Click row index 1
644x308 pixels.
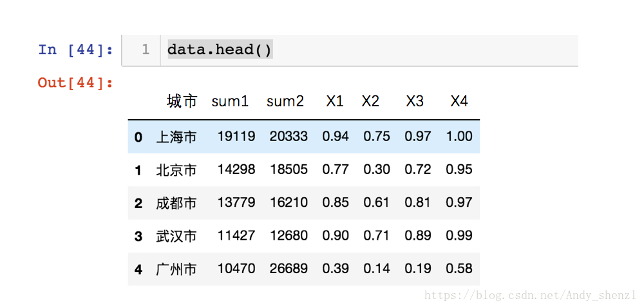(138, 170)
